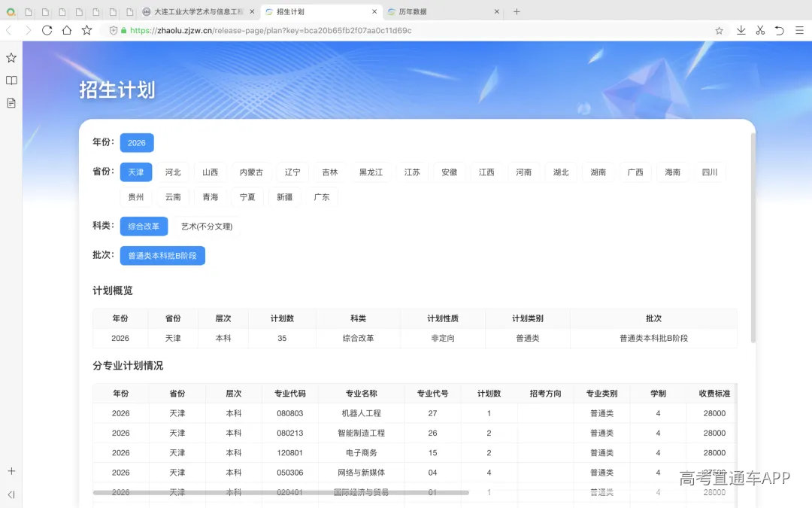Go back with the left arrow icon
Viewport: 812px width, 508px height.
pyautogui.click(x=9, y=30)
